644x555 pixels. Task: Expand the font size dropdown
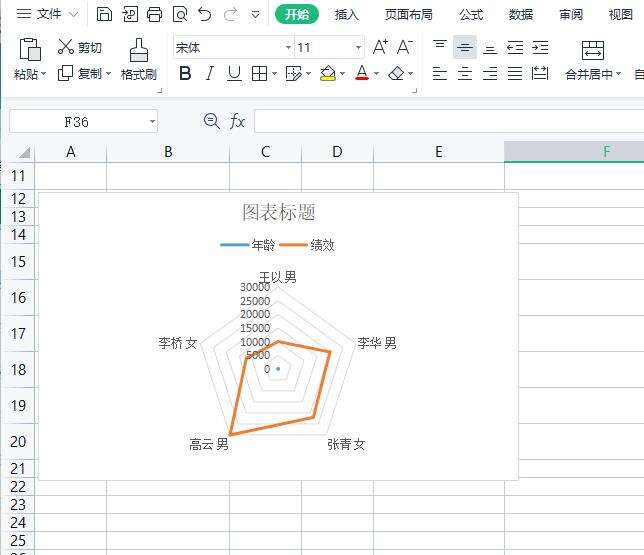click(x=358, y=48)
